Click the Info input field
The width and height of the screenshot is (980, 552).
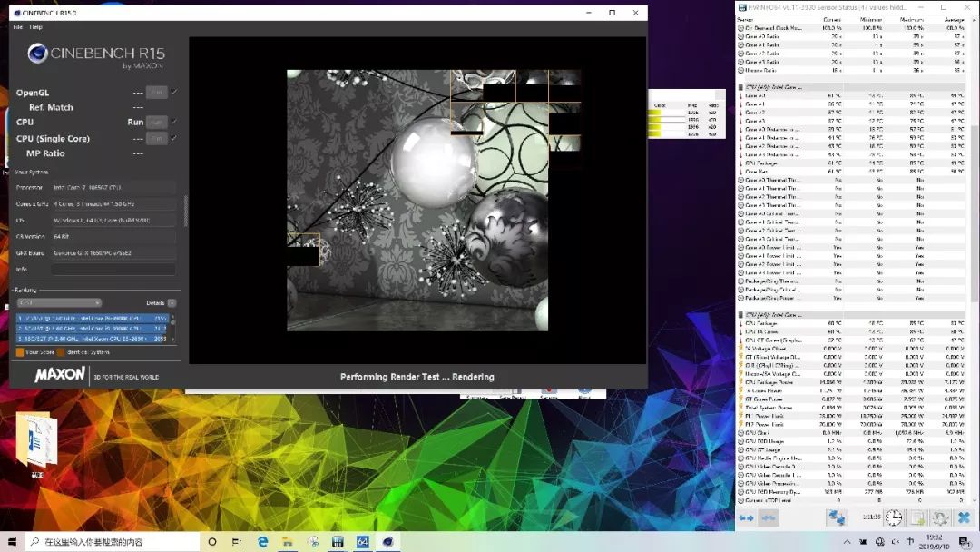point(113,270)
